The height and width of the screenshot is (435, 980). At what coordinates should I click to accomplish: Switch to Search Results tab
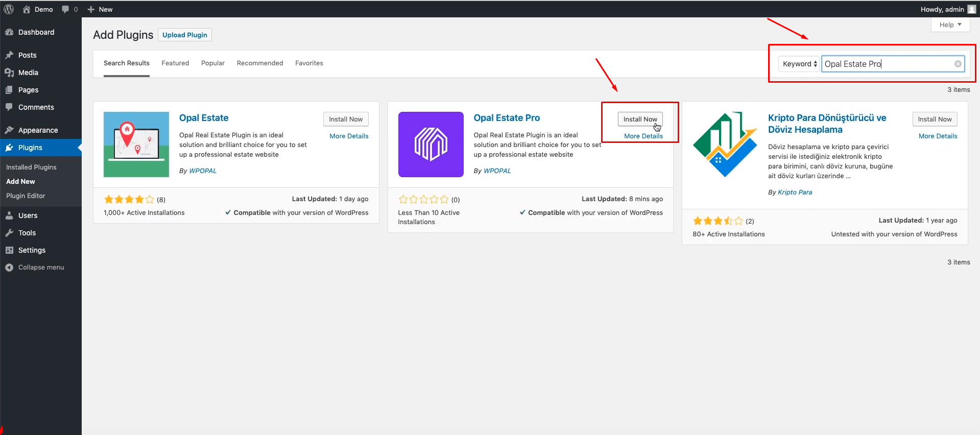tap(127, 63)
